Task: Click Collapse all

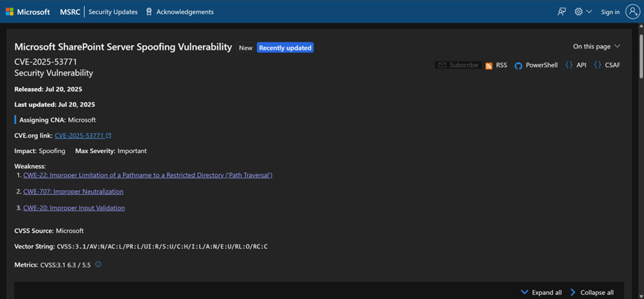Action: (592, 292)
